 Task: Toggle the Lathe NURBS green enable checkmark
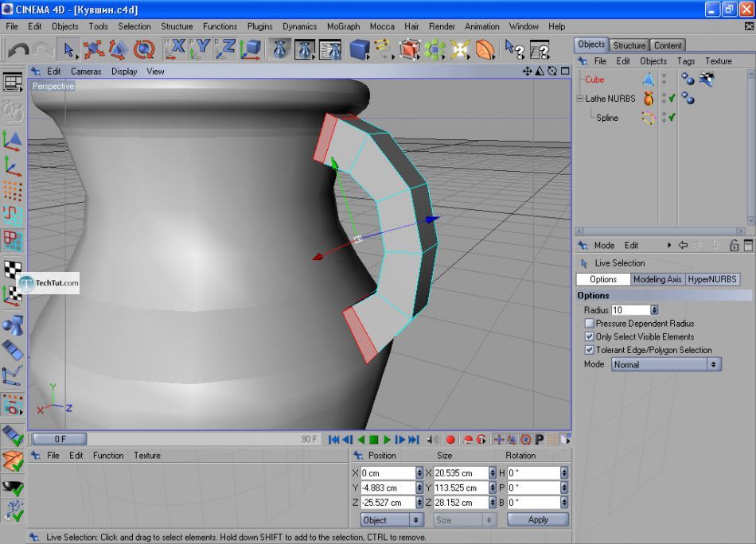pyautogui.click(x=672, y=99)
